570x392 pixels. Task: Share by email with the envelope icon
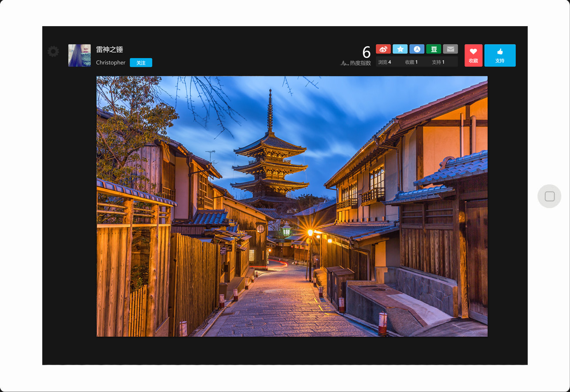(x=451, y=49)
